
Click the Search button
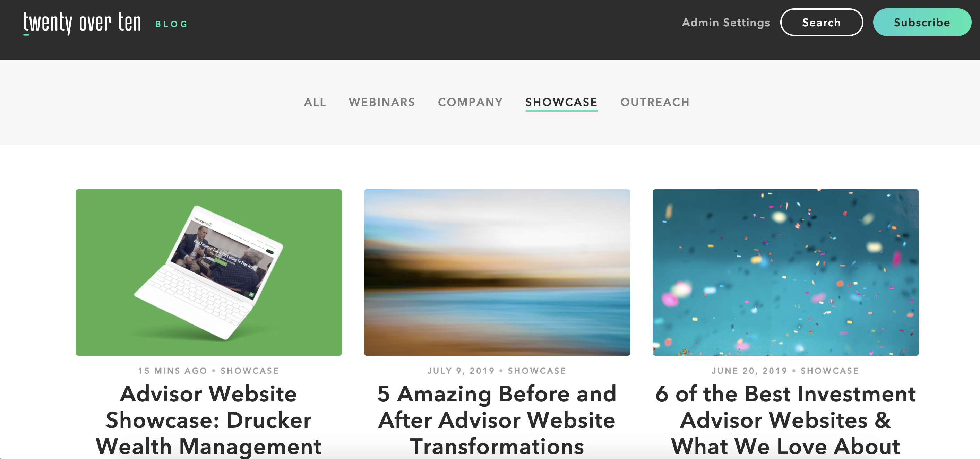point(822,23)
